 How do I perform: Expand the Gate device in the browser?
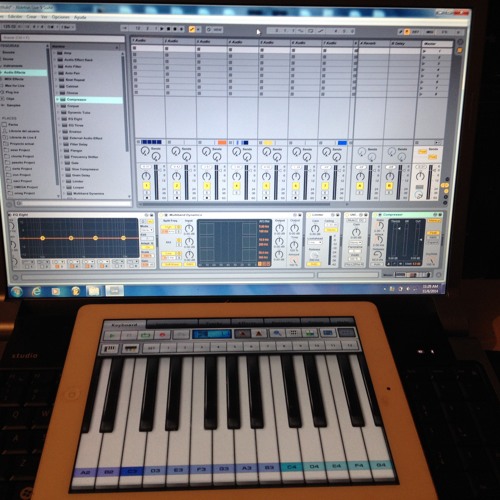[x=62, y=163]
